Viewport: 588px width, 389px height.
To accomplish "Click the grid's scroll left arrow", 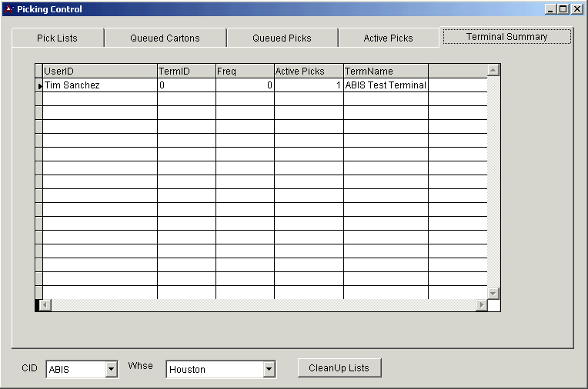I will pyautogui.click(x=45, y=305).
